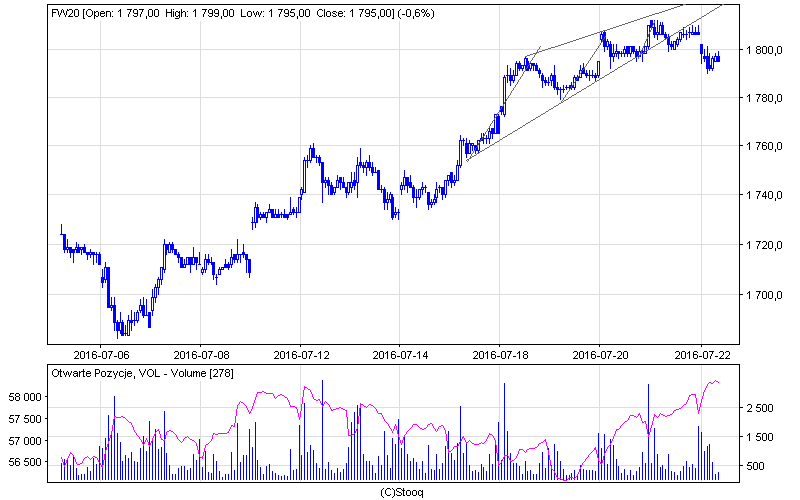Click the (C)Stooq copyright text
The width and height of the screenshot is (800, 500).
(x=402, y=492)
